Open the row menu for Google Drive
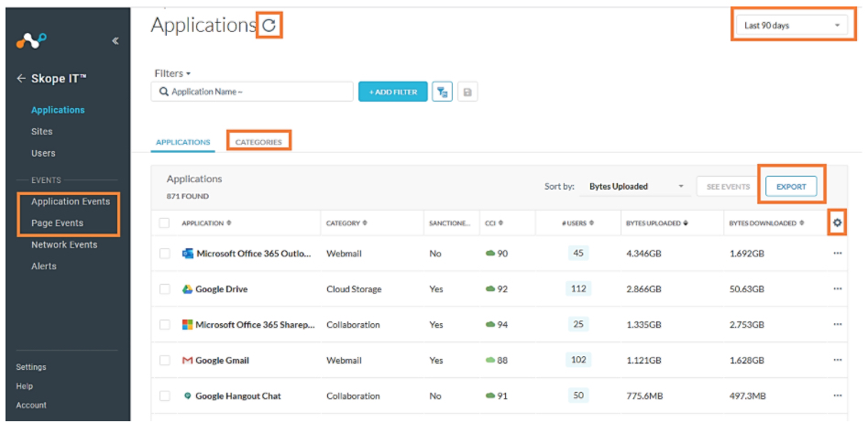 tap(837, 288)
